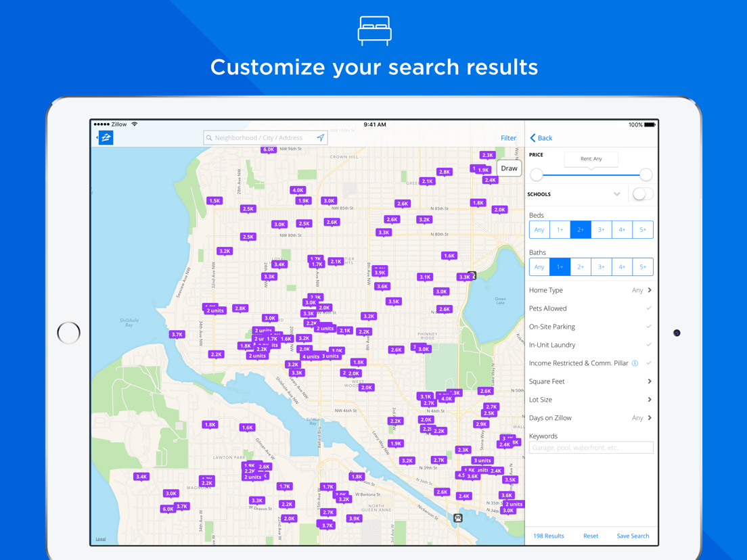
Task: Open the 1.6K pin near Gilman Ave
Action: tap(247, 427)
